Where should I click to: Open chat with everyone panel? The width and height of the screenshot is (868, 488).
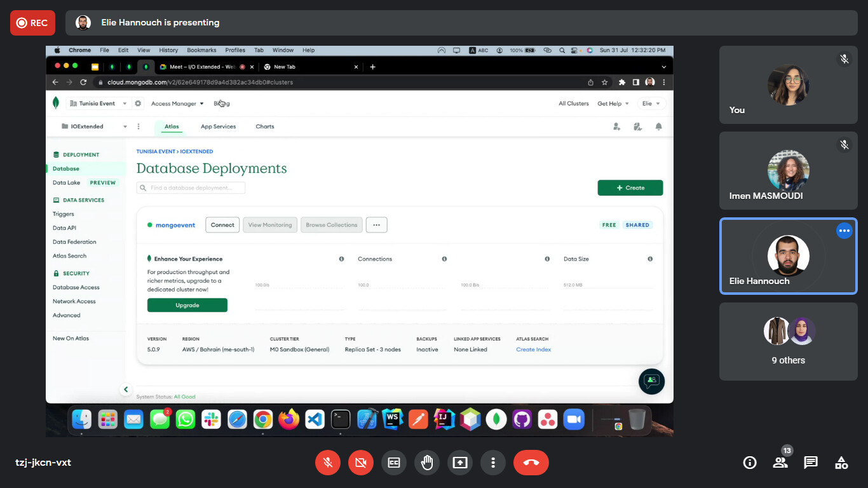click(811, 463)
